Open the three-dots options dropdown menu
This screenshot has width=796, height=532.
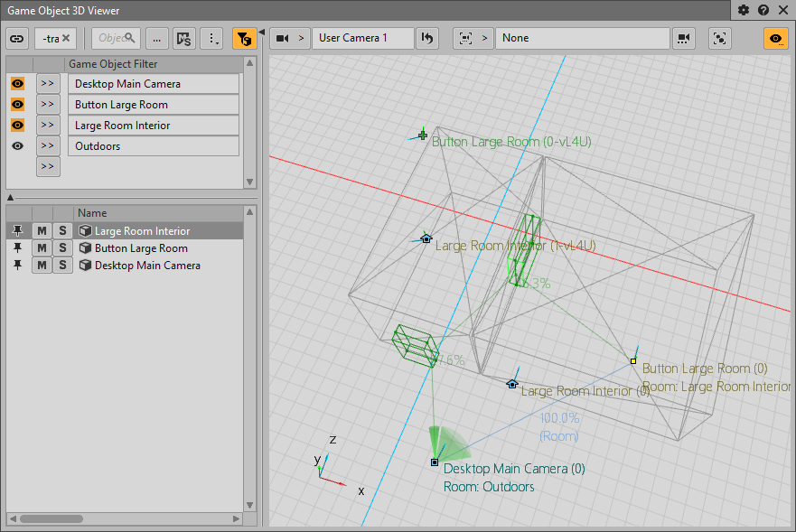tap(212, 38)
